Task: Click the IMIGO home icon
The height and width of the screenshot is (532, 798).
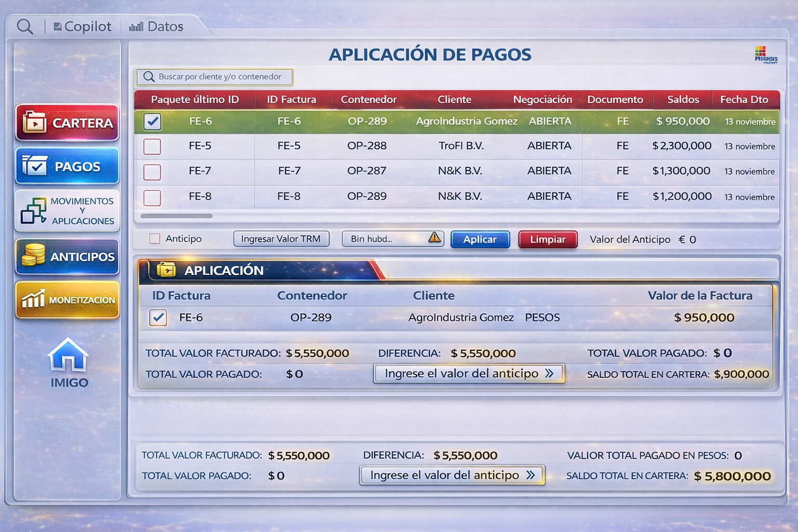Action: 66,356
